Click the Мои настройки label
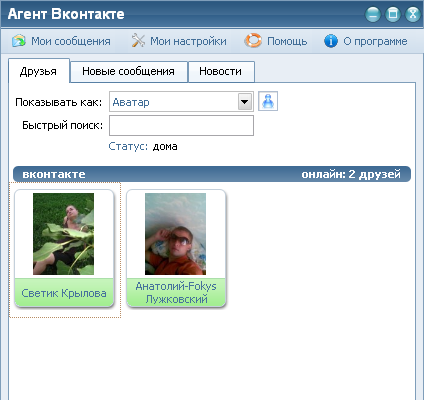Screen dimensions: 424x400 188,41
